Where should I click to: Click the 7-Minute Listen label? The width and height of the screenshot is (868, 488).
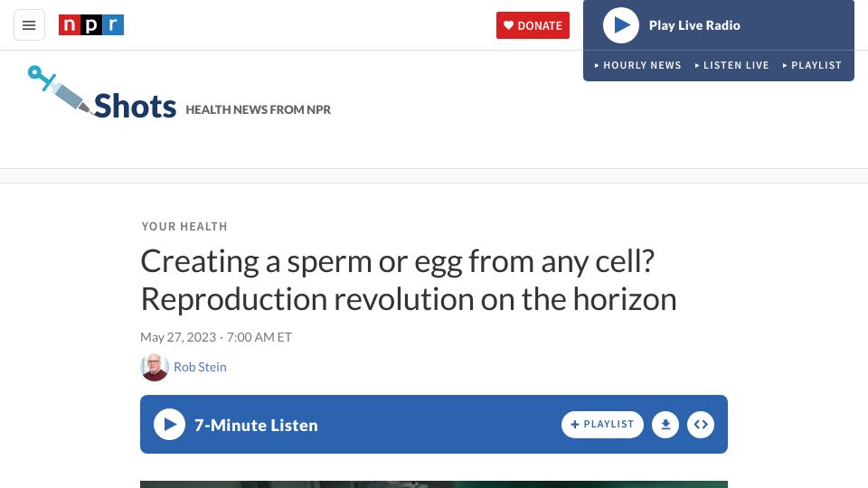256,425
